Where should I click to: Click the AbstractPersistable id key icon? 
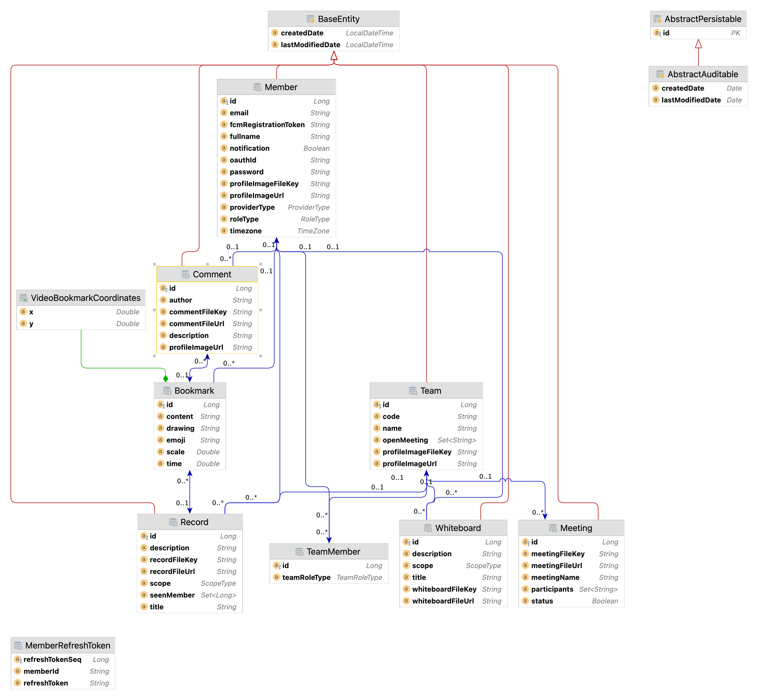click(658, 33)
